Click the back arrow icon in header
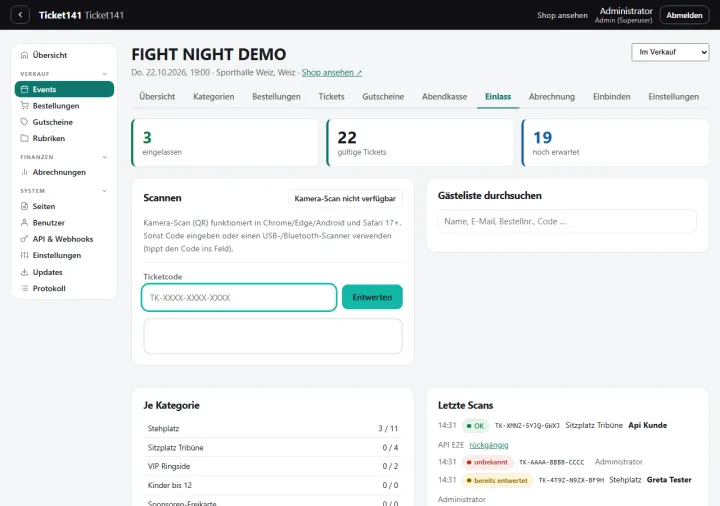 pyautogui.click(x=20, y=15)
